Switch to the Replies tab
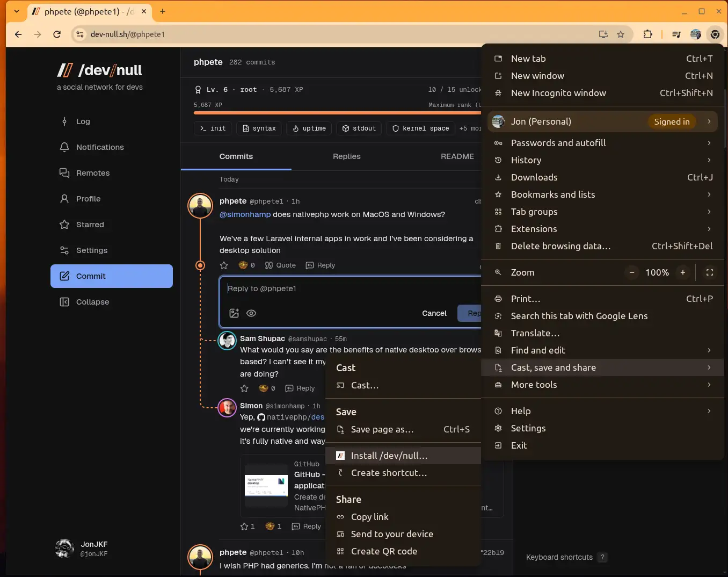 (347, 156)
